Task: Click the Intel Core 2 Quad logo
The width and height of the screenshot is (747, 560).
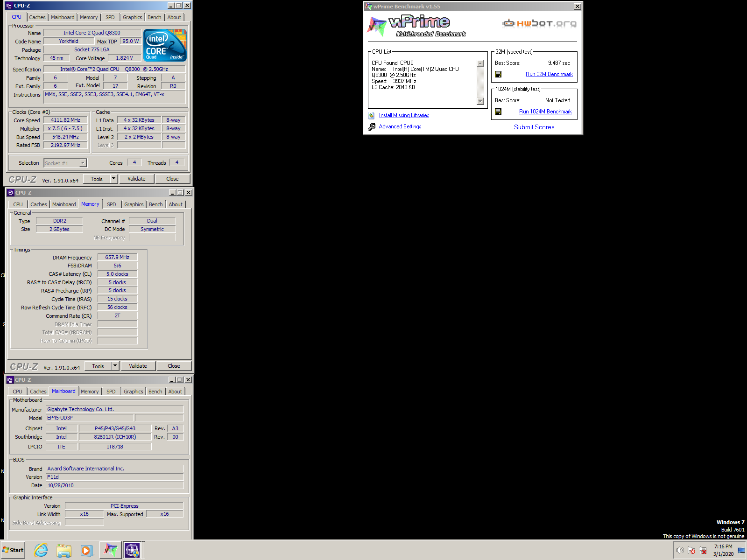Action: (165, 45)
